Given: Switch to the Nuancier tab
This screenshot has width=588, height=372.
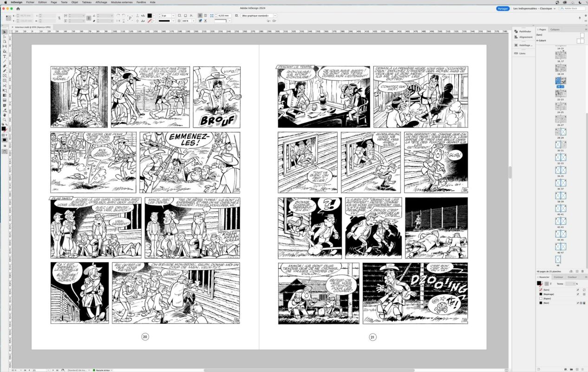Looking at the screenshot, I should (x=543, y=277).
